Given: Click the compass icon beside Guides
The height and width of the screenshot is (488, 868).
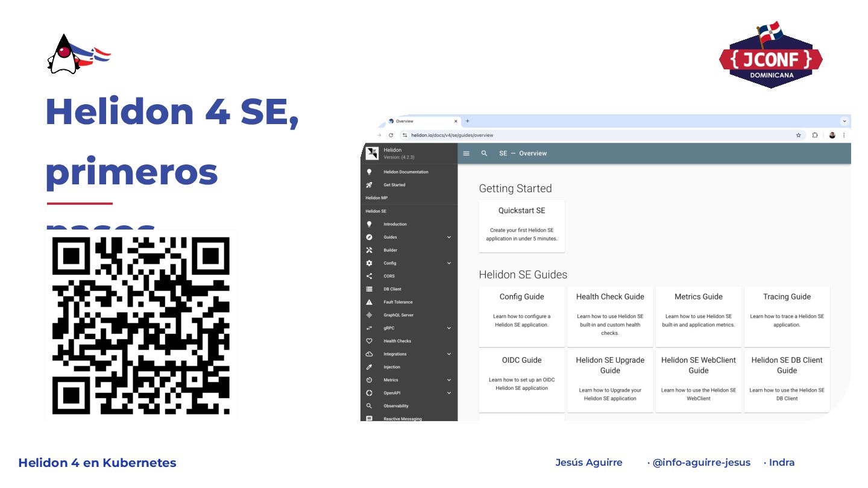Looking at the screenshot, I should coord(370,237).
